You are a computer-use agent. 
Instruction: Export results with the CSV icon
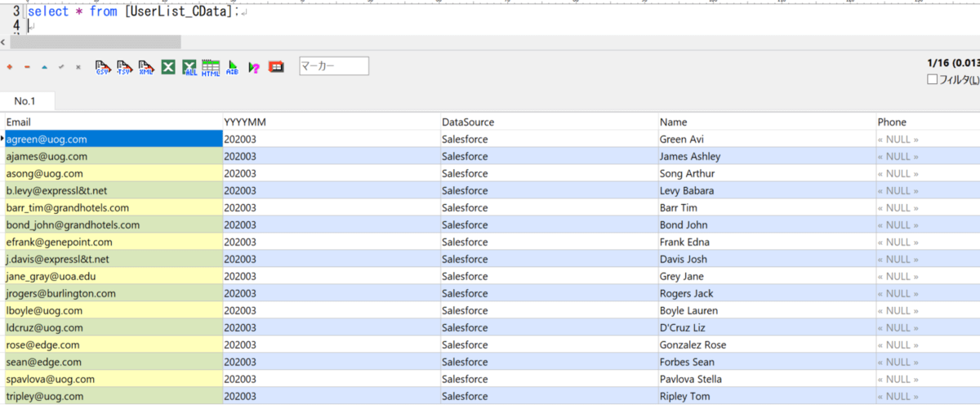(x=103, y=67)
